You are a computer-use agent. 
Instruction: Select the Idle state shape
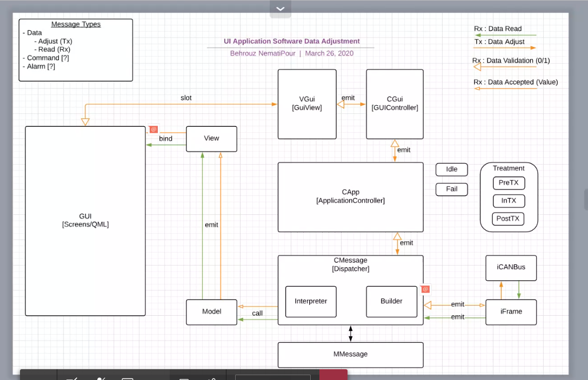tap(451, 169)
